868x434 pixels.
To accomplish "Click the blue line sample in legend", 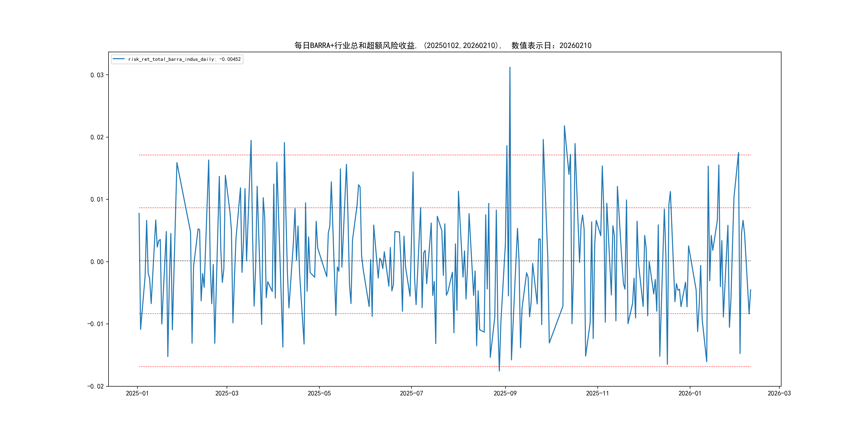I will click(x=119, y=59).
